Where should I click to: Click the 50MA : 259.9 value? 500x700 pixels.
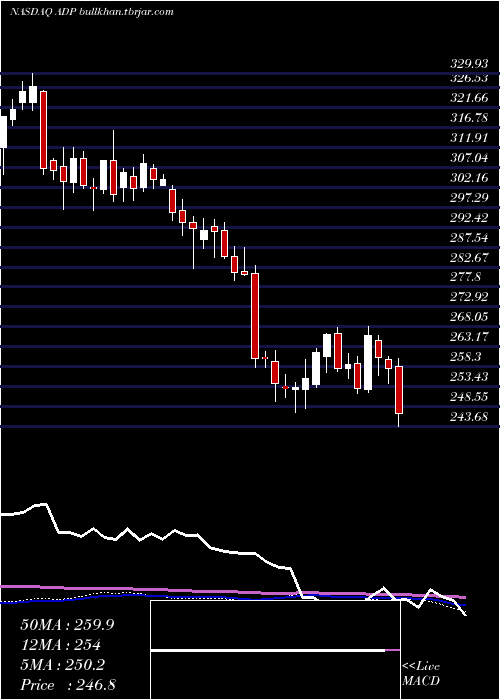point(67,625)
